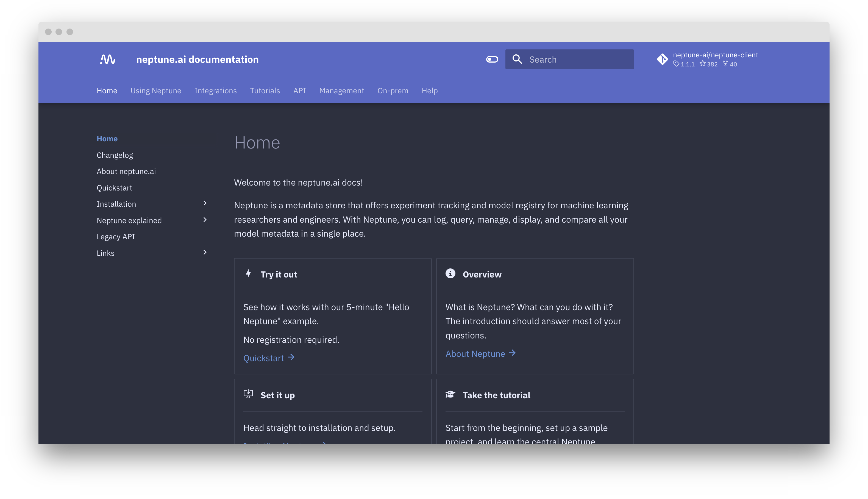Click the 'Welcome to the neptune.ai docs!' text

pyautogui.click(x=298, y=182)
